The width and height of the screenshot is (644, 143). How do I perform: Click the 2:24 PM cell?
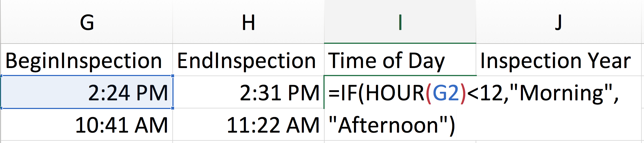click(x=87, y=92)
